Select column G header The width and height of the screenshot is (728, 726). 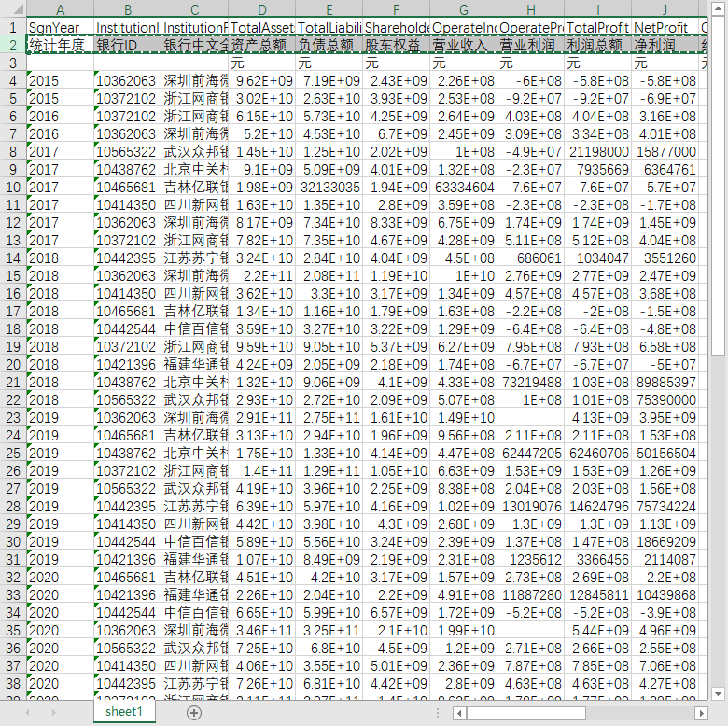(x=464, y=8)
